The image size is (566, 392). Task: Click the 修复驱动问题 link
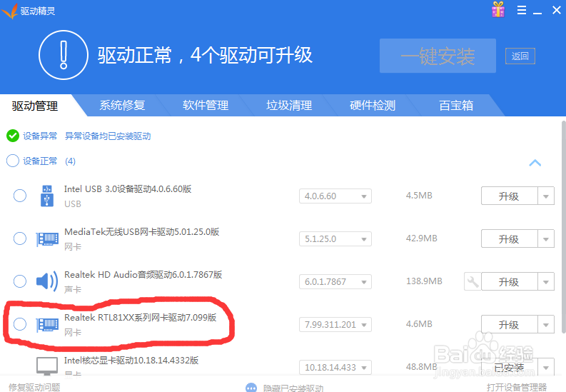pos(34,387)
